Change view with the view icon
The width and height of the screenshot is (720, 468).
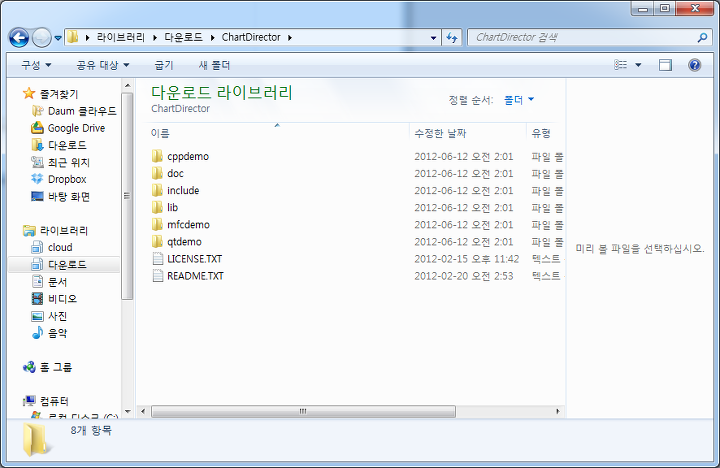click(621, 65)
